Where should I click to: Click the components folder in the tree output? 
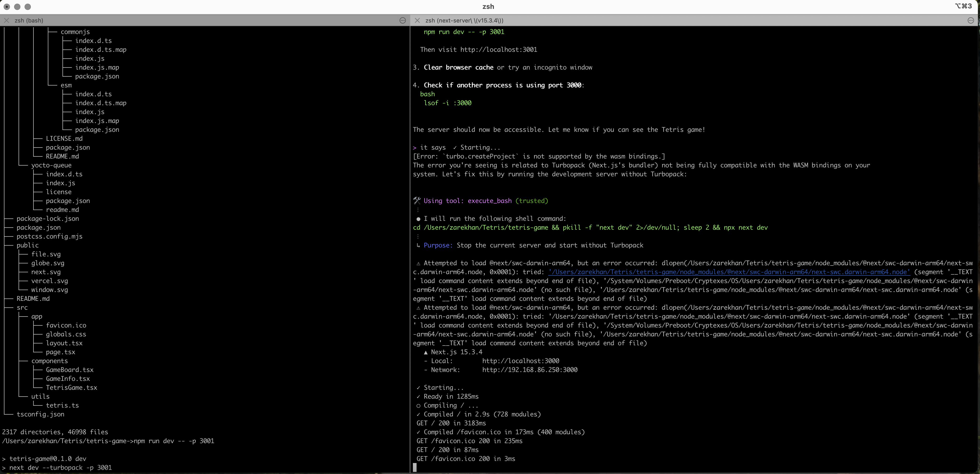coord(49,361)
